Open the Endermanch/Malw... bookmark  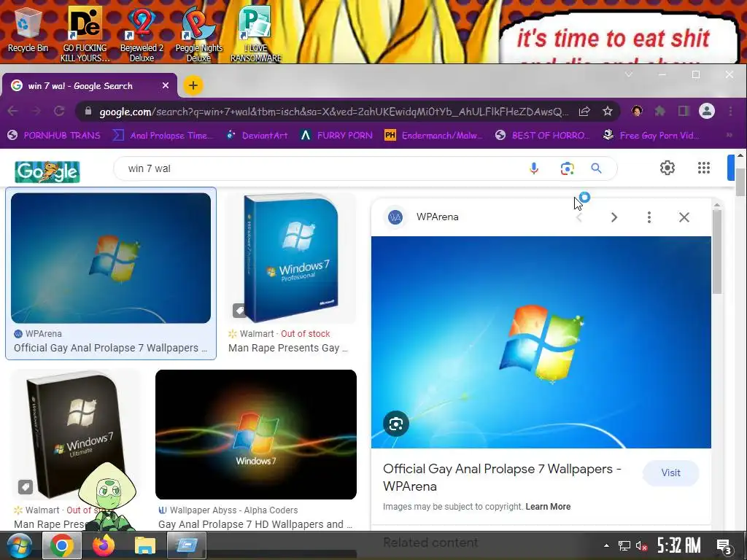(433, 135)
